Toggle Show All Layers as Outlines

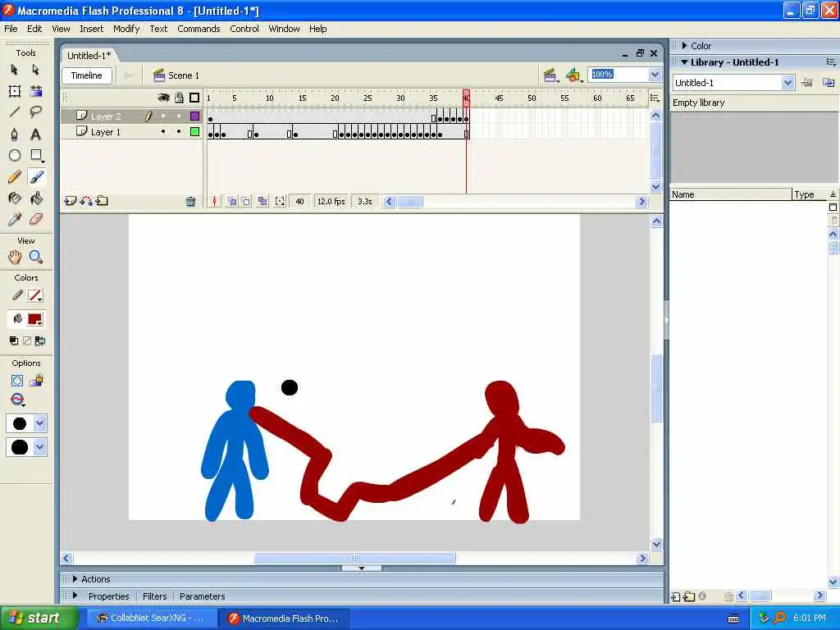tap(194, 98)
